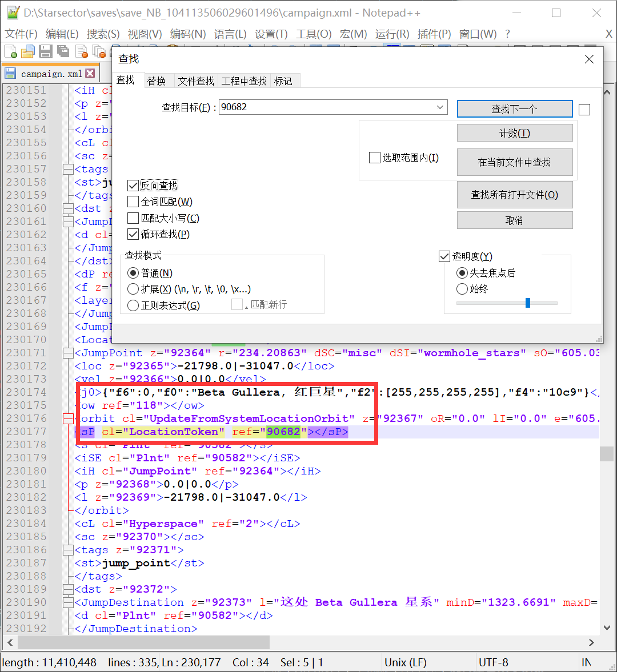The width and height of the screenshot is (617, 672).
Task: Close the campaign.xml tab with its X icon
Action: tap(90, 74)
